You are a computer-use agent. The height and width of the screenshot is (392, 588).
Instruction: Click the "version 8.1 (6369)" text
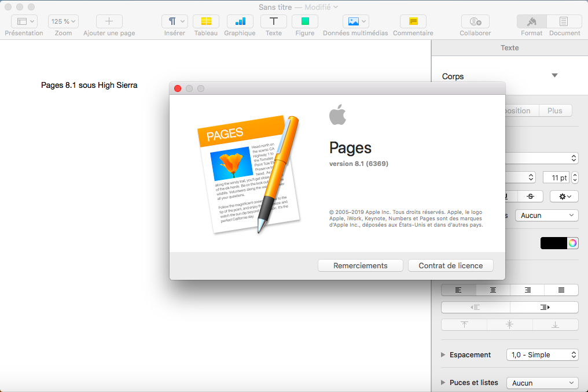(x=358, y=164)
